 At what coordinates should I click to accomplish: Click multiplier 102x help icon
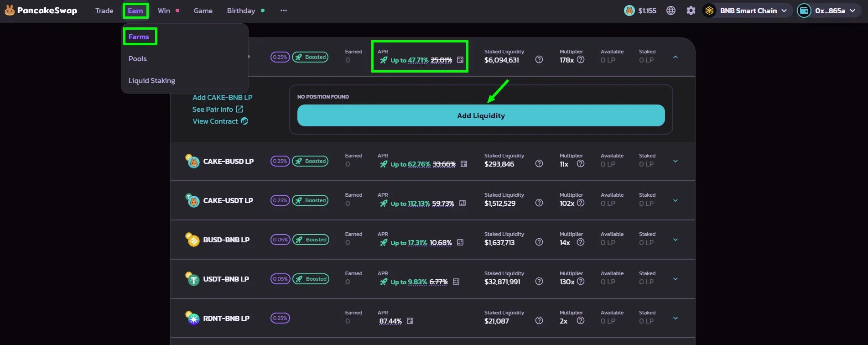pos(581,203)
